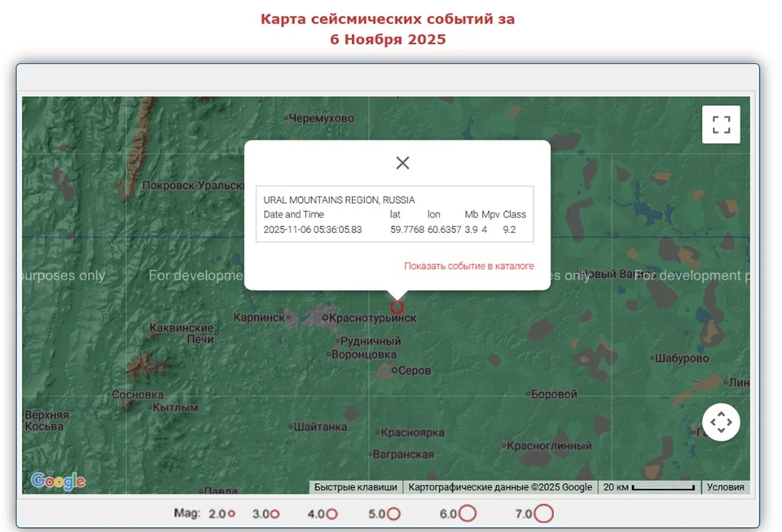Image resolution: width=782 pixels, height=532 pixels.
Task: Click the Mag 3.0 legend circle
Action: (275, 514)
